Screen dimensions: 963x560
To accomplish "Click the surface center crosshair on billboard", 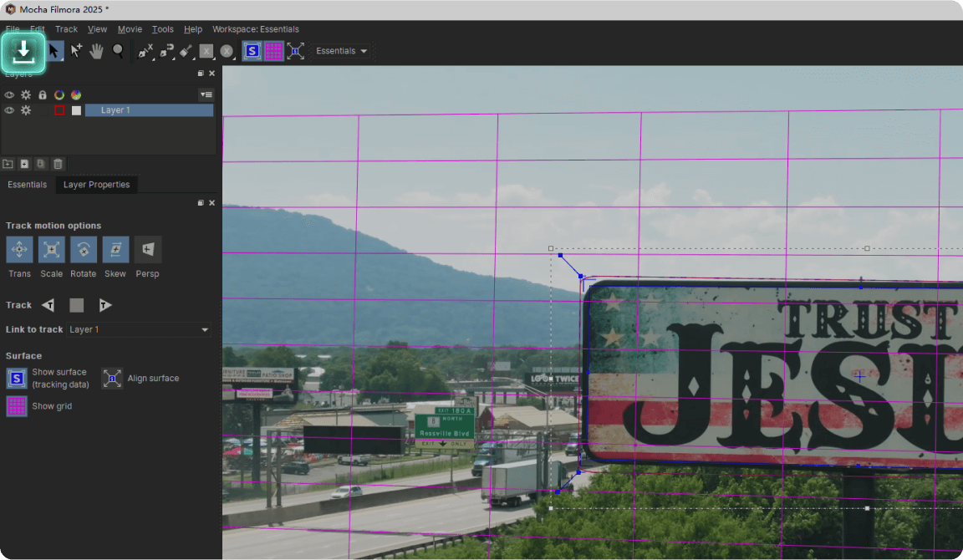I will 859,377.
